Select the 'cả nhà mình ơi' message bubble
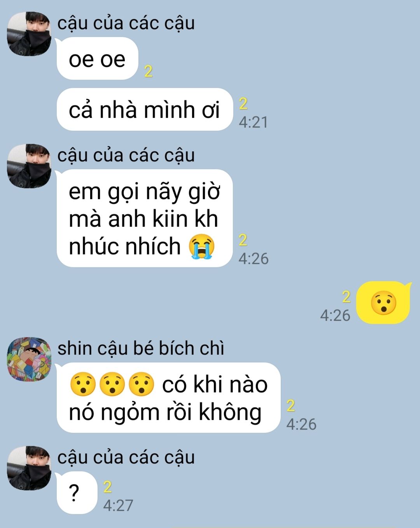 click(x=144, y=109)
